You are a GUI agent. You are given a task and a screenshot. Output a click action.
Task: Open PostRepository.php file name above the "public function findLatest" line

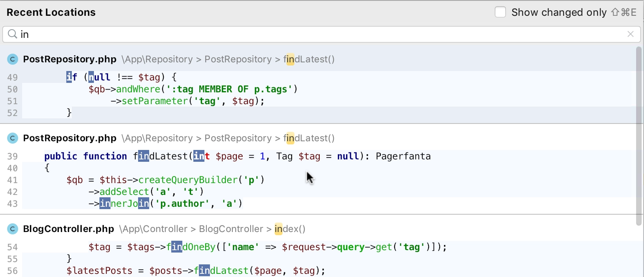point(70,138)
